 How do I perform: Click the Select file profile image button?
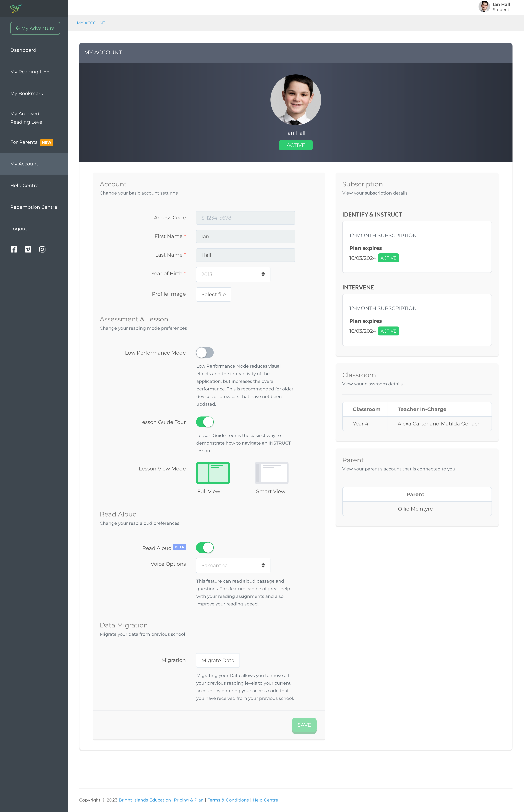(213, 294)
